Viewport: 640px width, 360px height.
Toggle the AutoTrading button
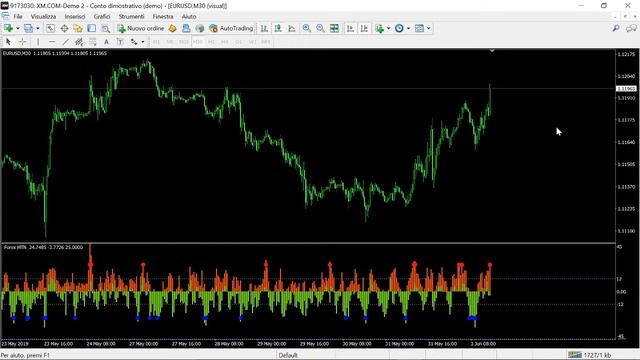[x=231, y=28]
